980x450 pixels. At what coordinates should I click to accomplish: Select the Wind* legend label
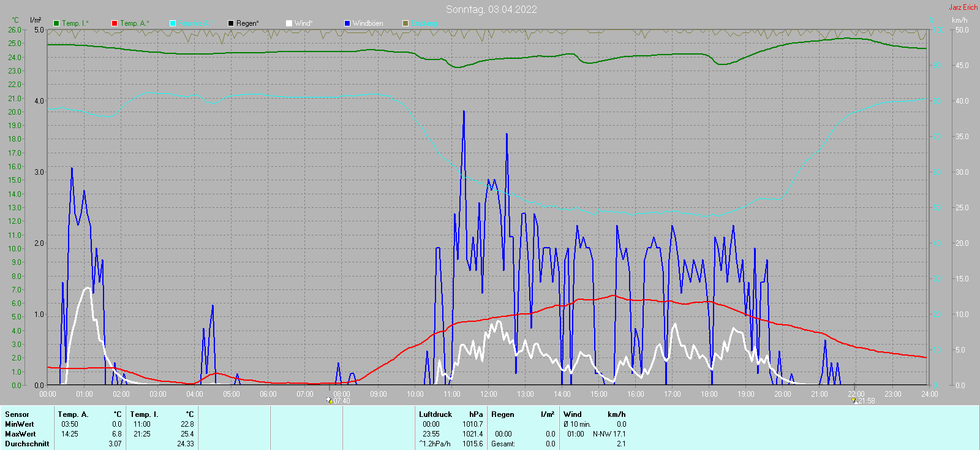pyautogui.click(x=303, y=23)
